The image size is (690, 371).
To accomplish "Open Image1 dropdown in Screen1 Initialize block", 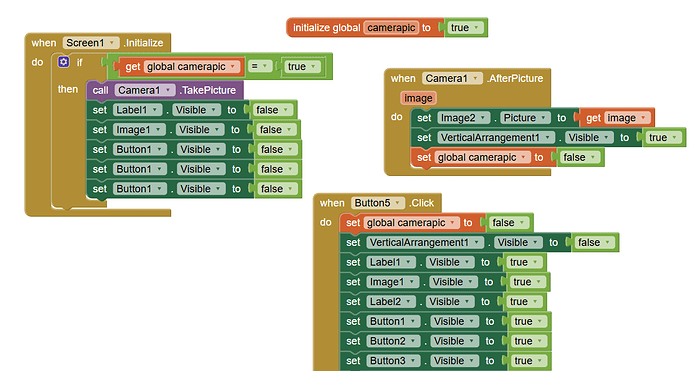I will click(x=139, y=130).
